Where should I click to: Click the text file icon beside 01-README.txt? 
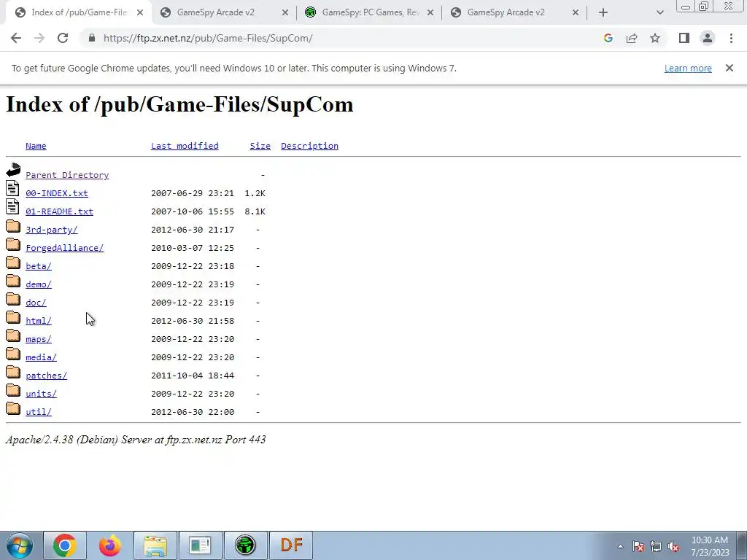[13, 206]
